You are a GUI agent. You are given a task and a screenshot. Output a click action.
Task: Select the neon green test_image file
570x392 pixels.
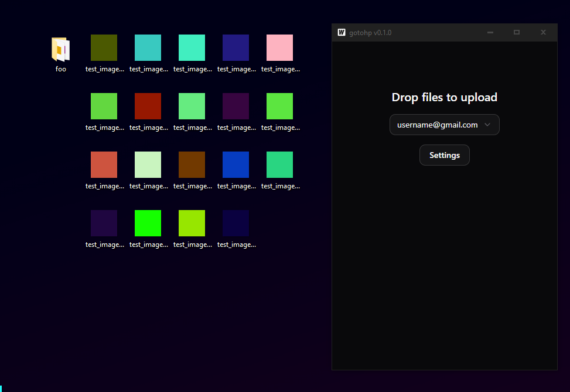[x=148, y=223]
